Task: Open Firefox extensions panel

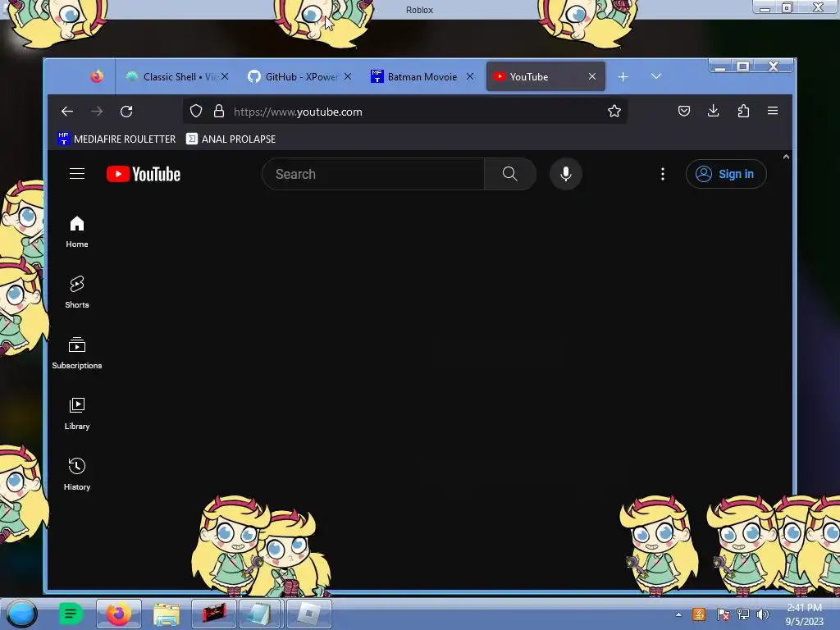Action: click(x=743, y=111)
